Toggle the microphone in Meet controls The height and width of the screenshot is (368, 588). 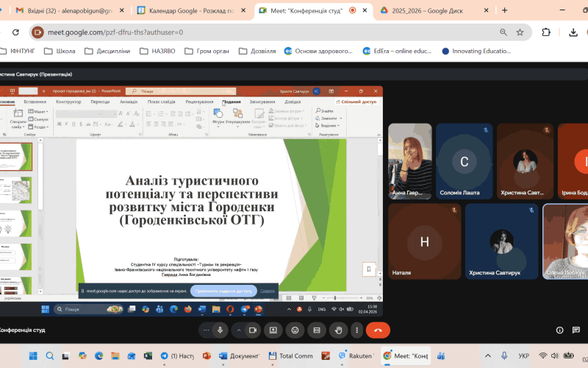[x=220, y=330]
